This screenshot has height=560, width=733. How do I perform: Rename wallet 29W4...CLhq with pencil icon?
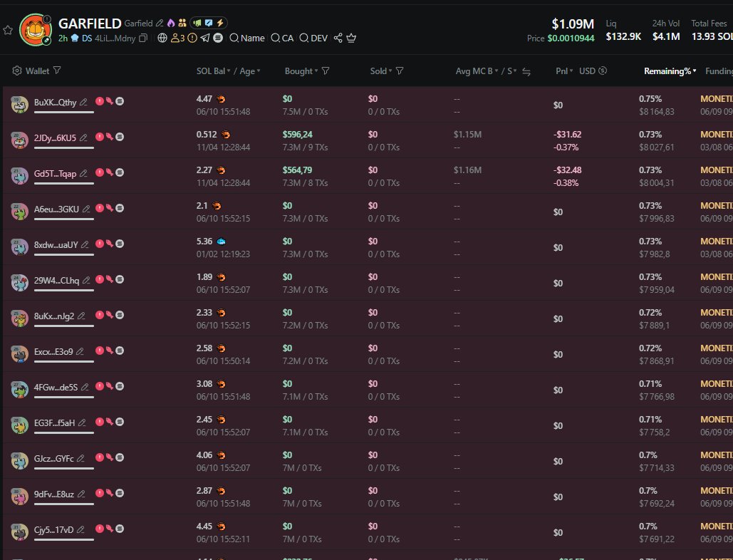click(x=86, y=280)
